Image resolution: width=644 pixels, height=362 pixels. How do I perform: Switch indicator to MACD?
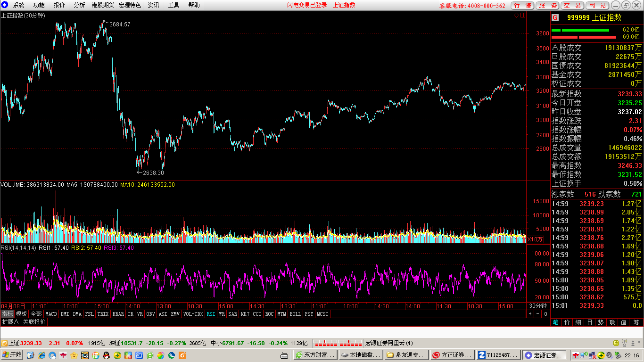click(51, 314)
